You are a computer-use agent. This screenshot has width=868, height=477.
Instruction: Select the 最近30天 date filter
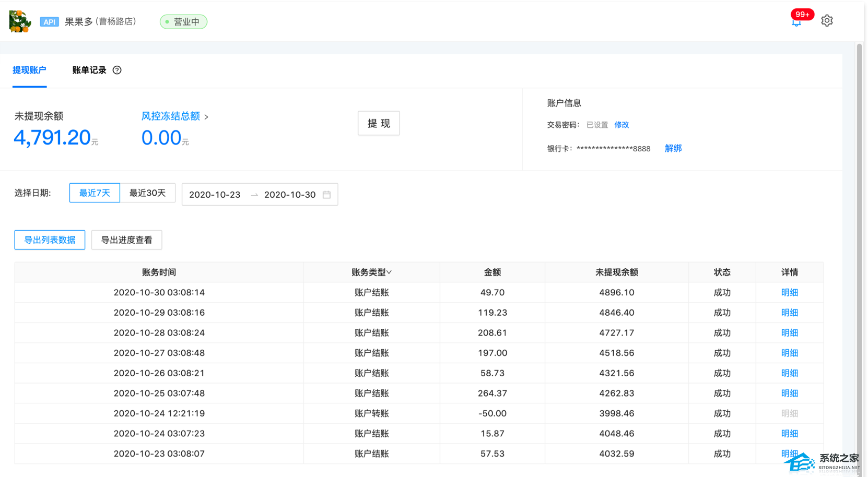pyautogui.click(x=147, y=193)
